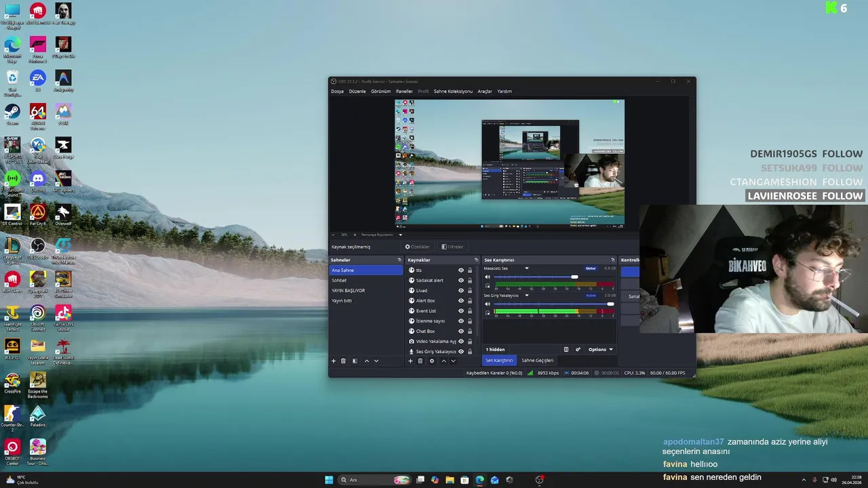Screen dimensions: 868x488
Task: Toggle monitoring headphone icon for Ses Giriş Yakalayıcısı
Action: coord(487,312)
